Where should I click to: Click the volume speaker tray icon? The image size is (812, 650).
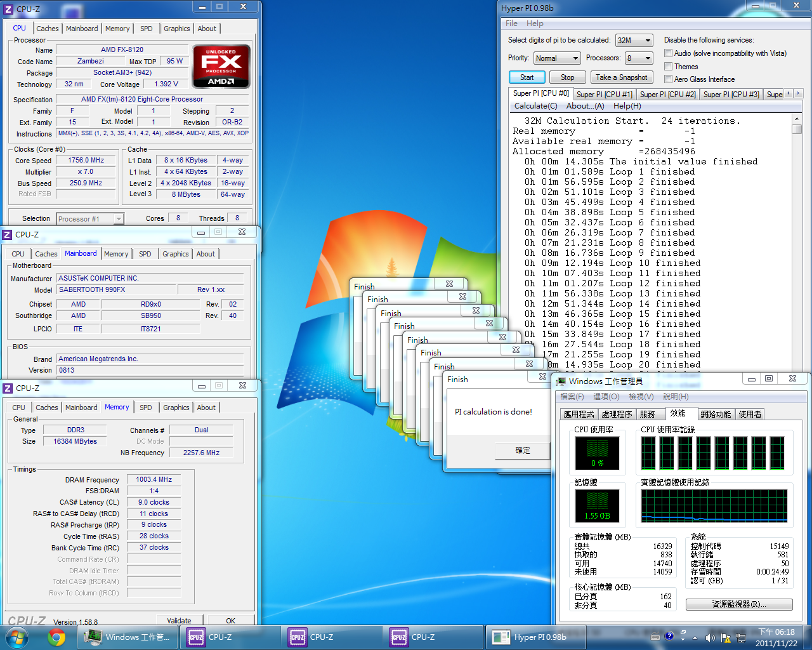pyautogui.click(x=709, y=637)
